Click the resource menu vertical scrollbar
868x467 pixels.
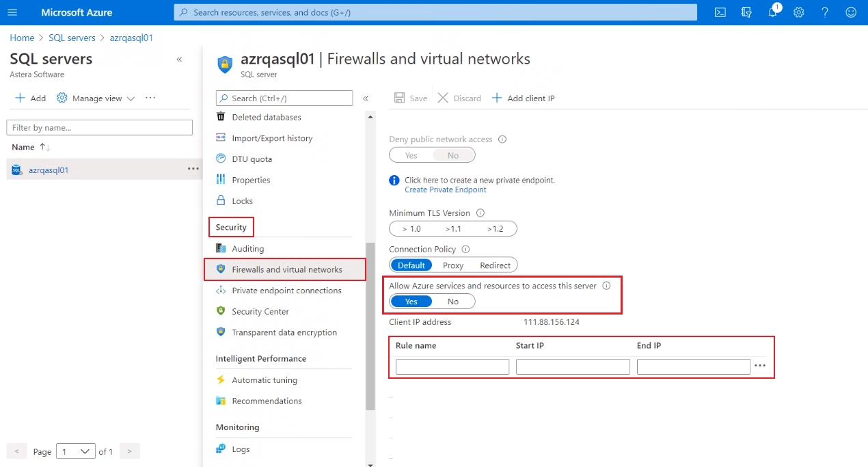(x=371, y=326)
